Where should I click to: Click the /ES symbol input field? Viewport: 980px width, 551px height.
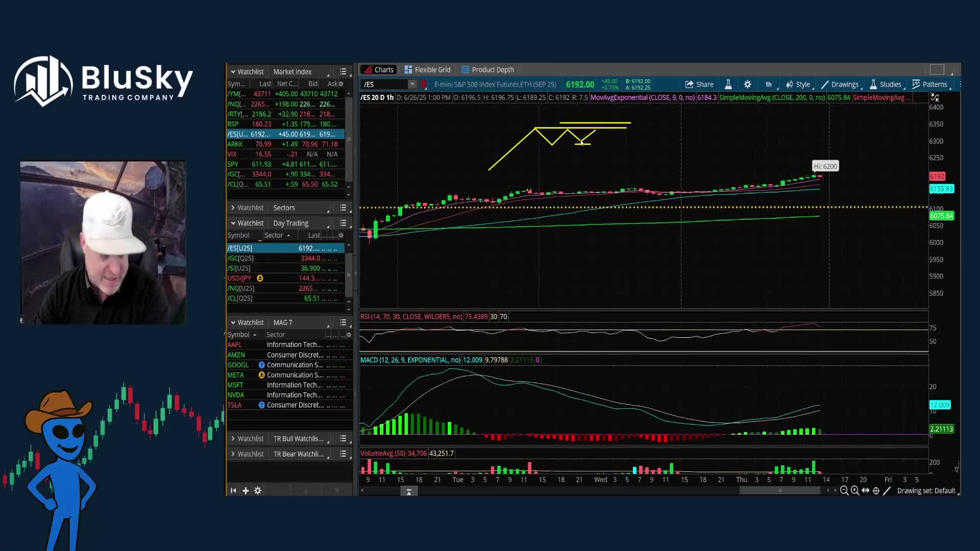click(384, 84)
